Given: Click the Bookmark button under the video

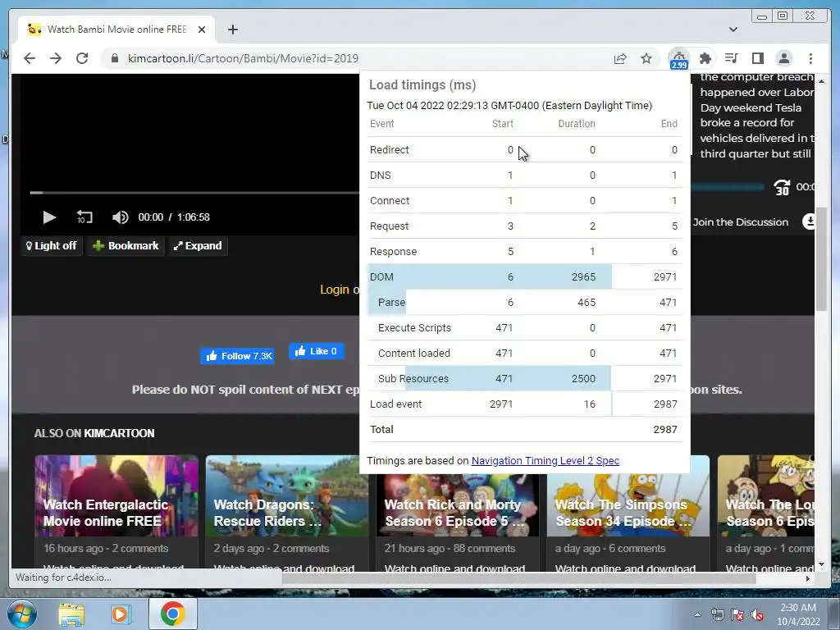Looking at the screenshot, I should pos(126,246).
